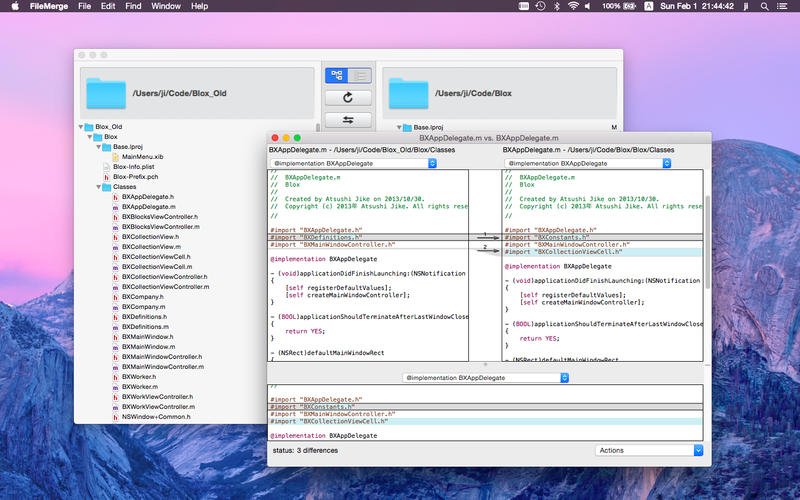Select Blox-Prefix.pch file
Viewport: 800px width, 500px height.
[x=135, y=177]
